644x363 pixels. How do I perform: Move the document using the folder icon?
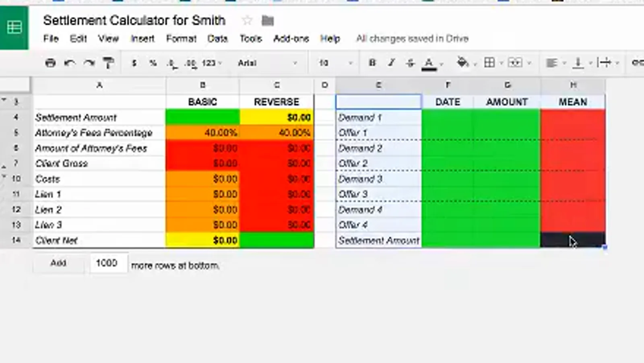pyautogui.click(x=268, y=20)
